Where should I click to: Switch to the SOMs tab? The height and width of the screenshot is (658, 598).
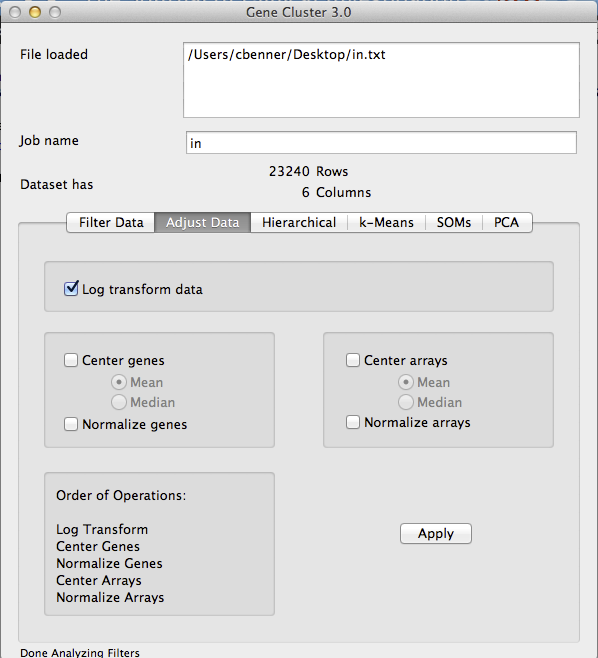click(x=454, y=222)
